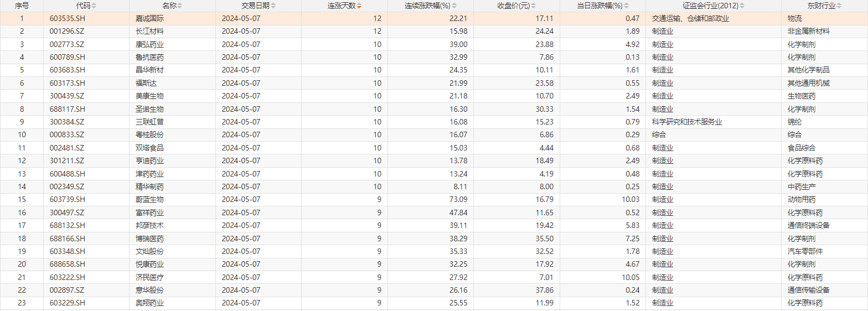
Task: Toggle the 连涨天数 sort arrow
Action: (x=359, y=6)
